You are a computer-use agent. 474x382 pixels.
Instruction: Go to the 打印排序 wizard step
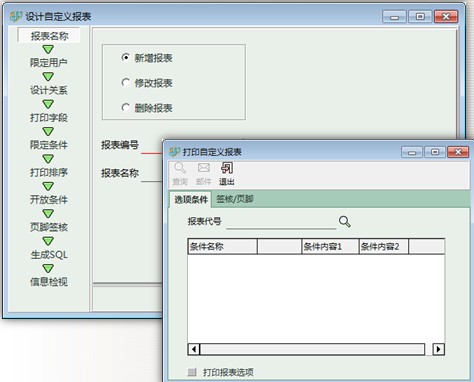49,172
